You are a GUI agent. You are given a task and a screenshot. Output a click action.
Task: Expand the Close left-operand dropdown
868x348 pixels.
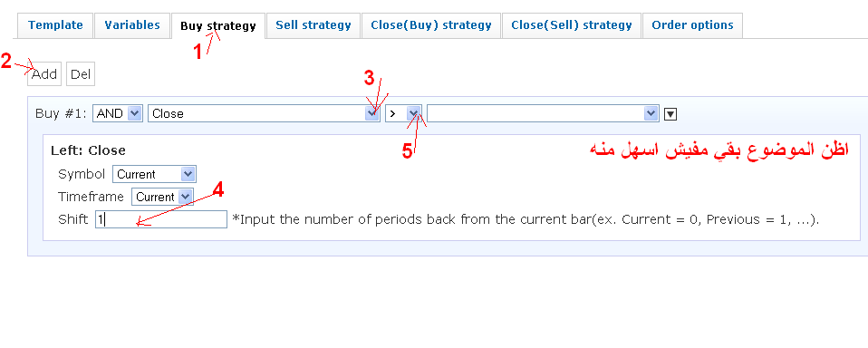(264, 113)
